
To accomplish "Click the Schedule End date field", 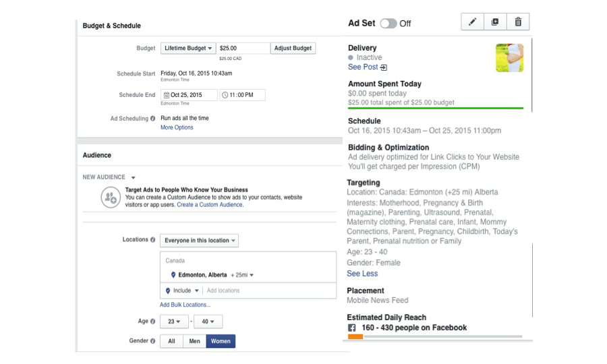I will click(189, 95).
